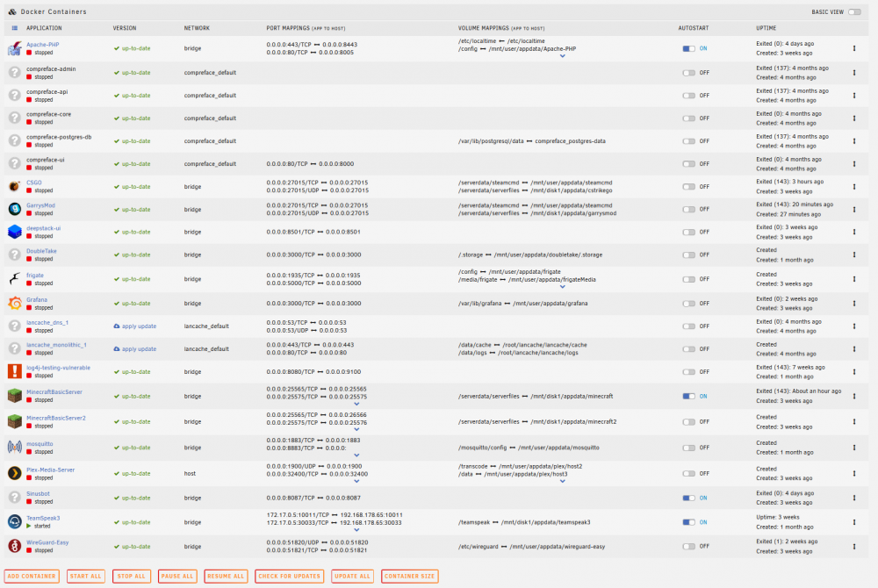Expand TeamSpeak3 port mappings chevron
Image resolution: width=878 pixels, height=588 pixels.
(356, 530)
